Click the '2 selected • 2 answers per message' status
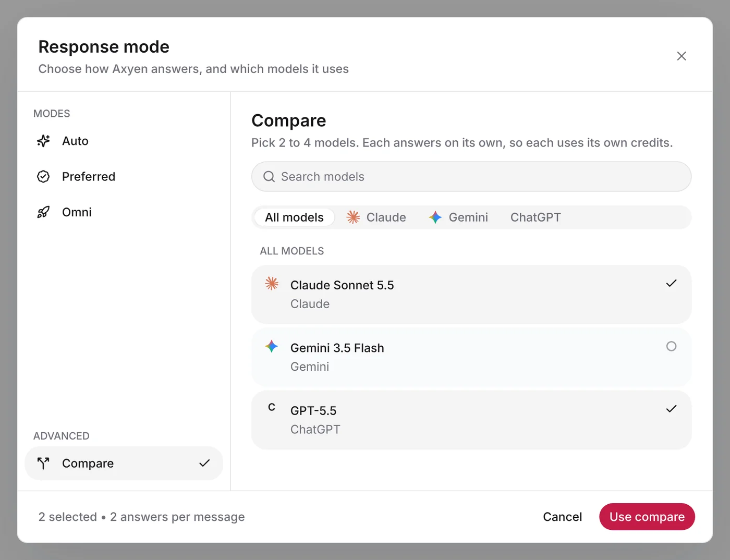 coord(142,517)
